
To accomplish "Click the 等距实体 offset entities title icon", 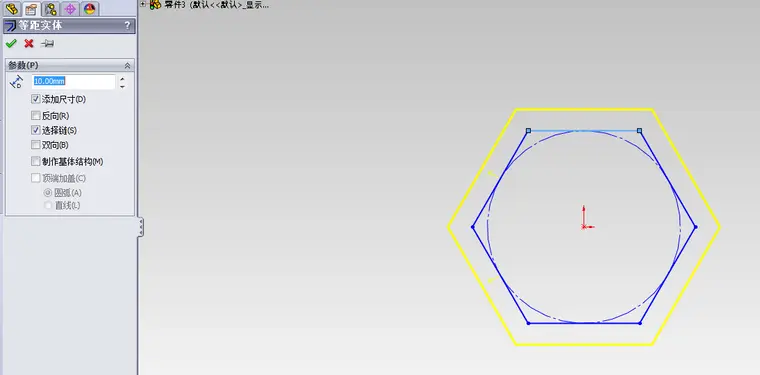I will (11, 26).
